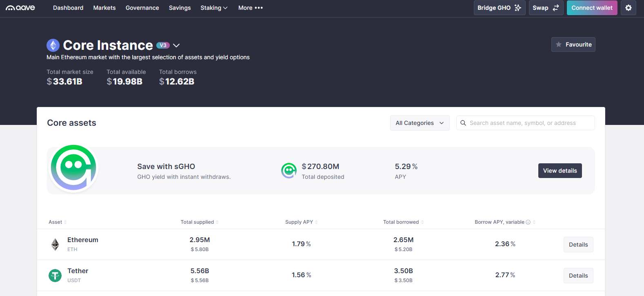Expand the Staking menu
This screenshot has height=296, width=644.
[x=214, y=8]
